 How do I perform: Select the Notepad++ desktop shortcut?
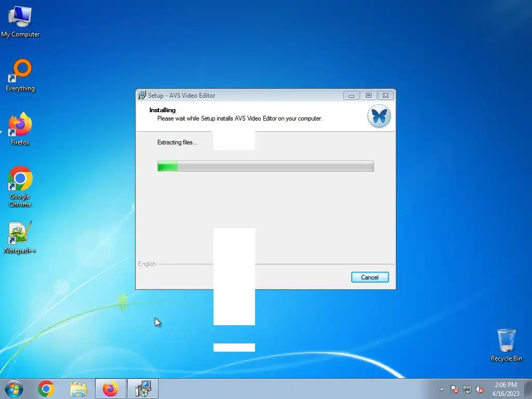20,237
